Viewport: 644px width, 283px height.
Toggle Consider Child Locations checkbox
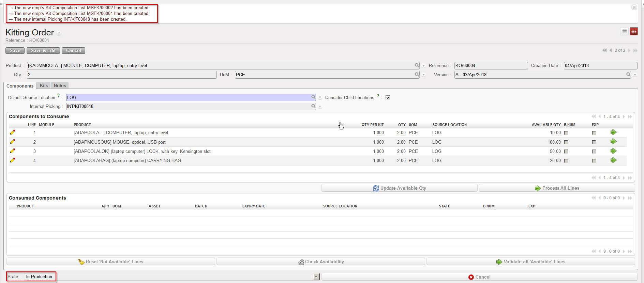tap(388, 97)
